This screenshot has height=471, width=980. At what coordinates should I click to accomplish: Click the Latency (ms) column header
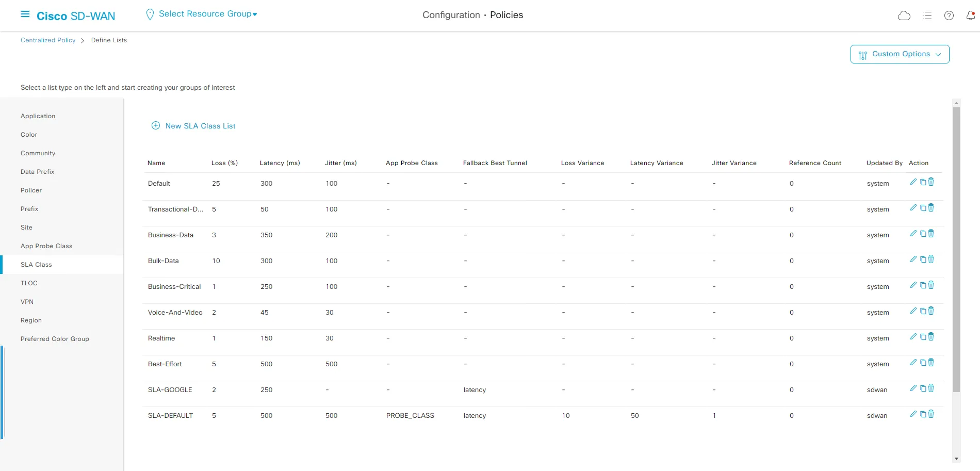click(280, 163)
